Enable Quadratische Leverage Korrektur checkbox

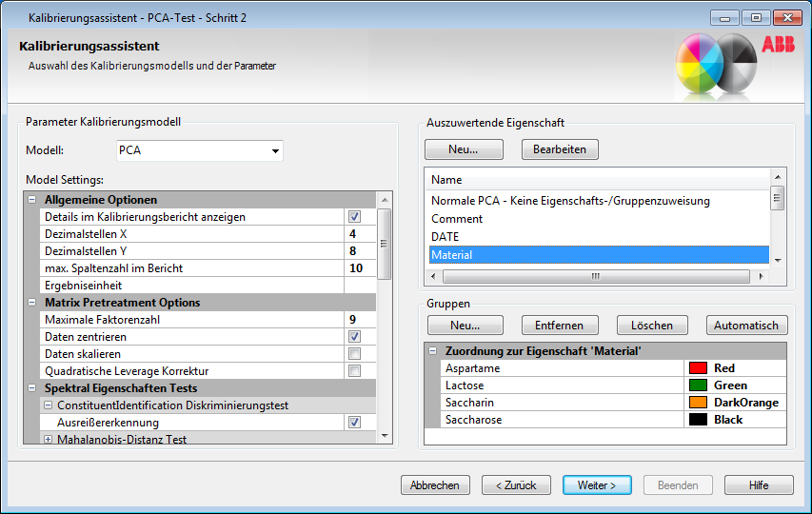(x=354, y=371)
